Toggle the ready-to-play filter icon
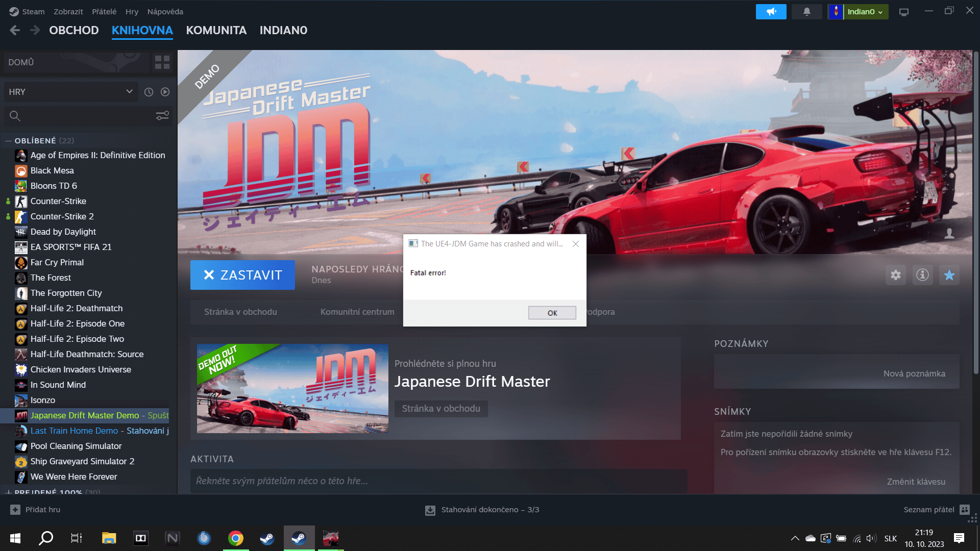Viewport: 980px width, 551px height. point(165,92)
